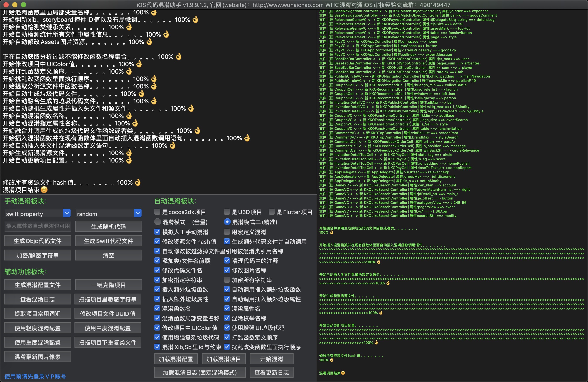Toggle 修改项目中UIColor值 checkbox
588x382 pixels.
tap(157, 328)
